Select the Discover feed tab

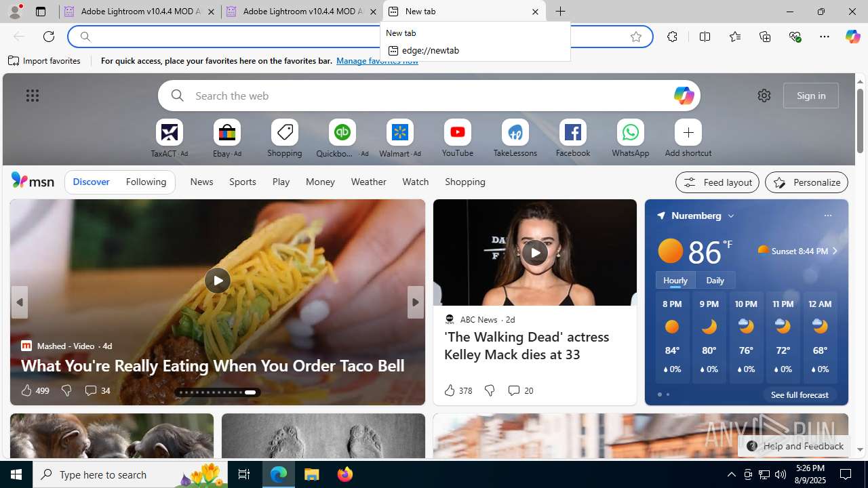click(x=91, y=182)
